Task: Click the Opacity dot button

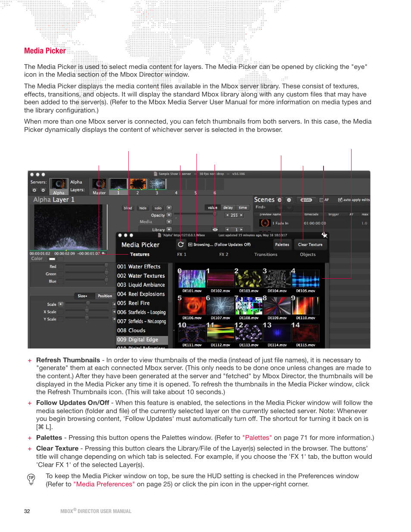Action: [x=169, y=215]
